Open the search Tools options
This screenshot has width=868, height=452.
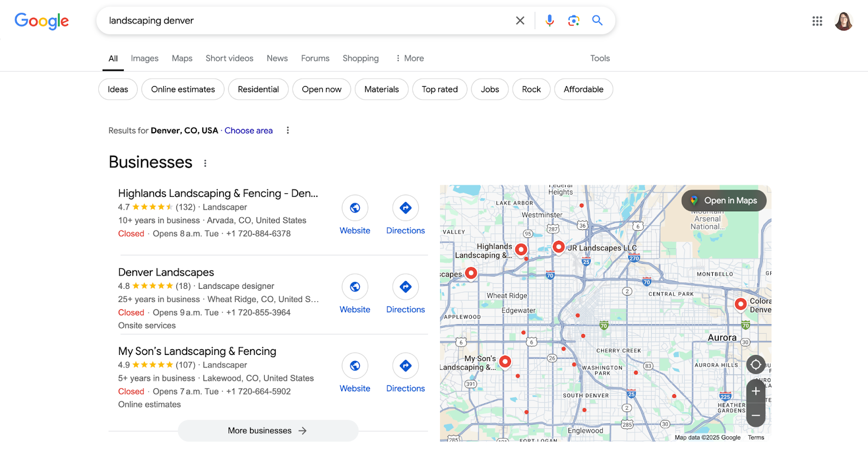pyautogui.click(x=600, y=58)
